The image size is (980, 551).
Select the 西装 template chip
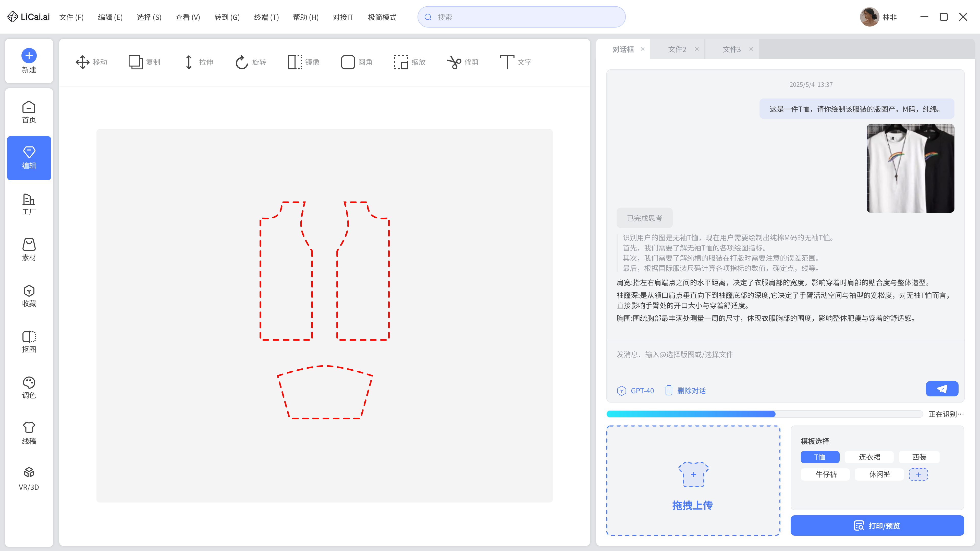[x=919, y=457]
